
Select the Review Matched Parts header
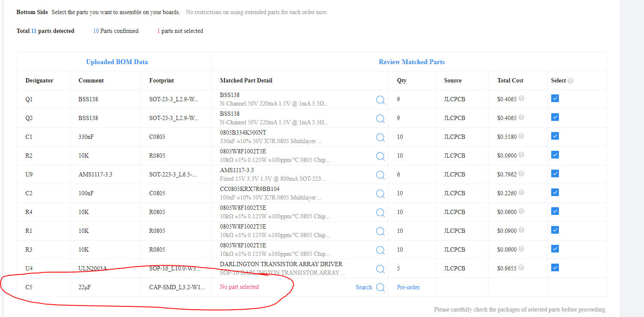(x=411, y=62)
